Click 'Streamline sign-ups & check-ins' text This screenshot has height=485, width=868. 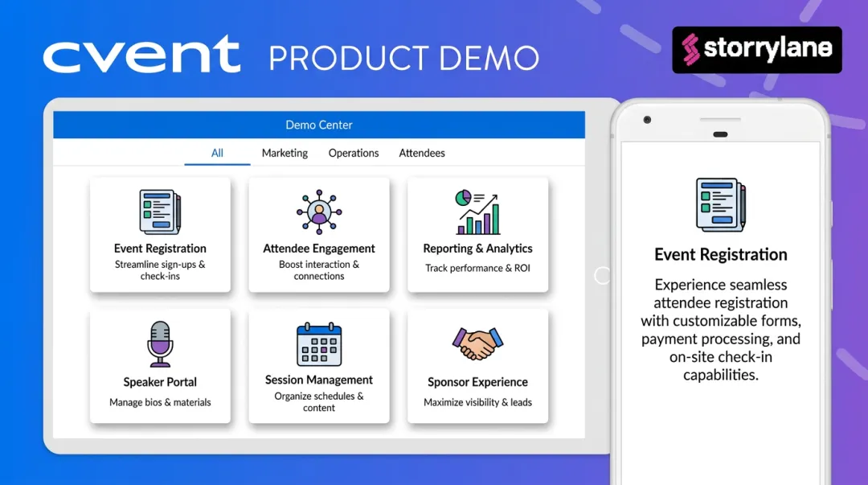tap(160, 270)
